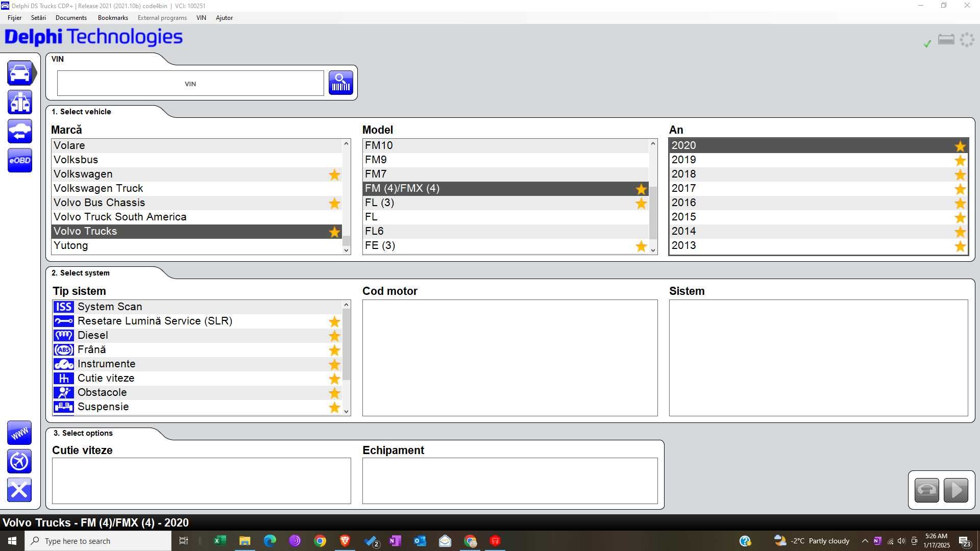
Task: Open the VIN menu
Action: (201, 17)
